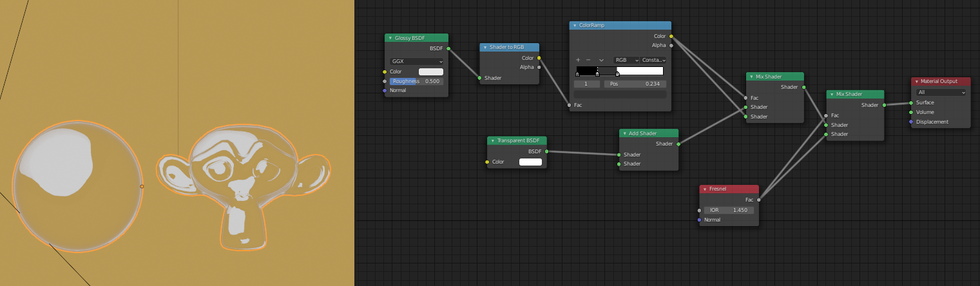
Task: Select the Material Output node title
Action: click(x=939, y=82)
